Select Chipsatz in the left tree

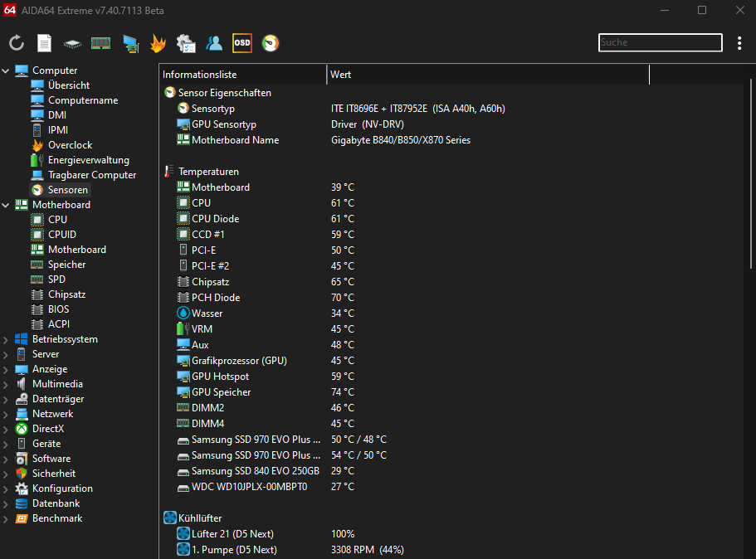58,294
